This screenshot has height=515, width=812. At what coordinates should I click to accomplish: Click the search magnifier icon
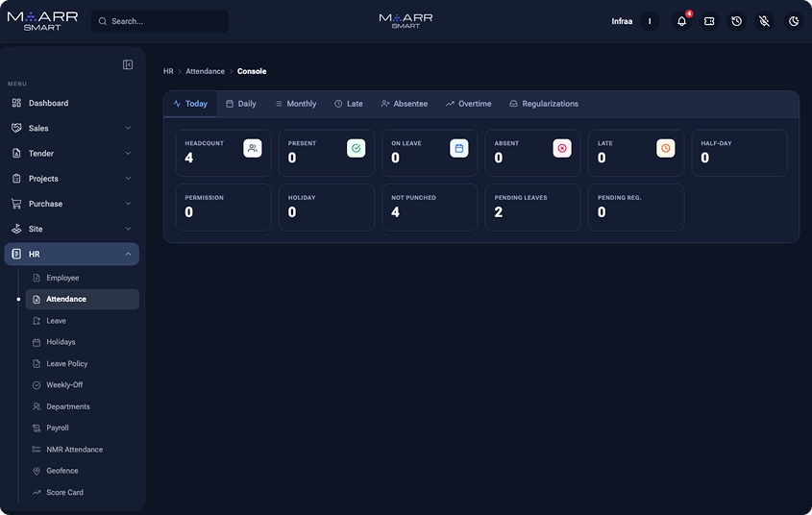103,21
